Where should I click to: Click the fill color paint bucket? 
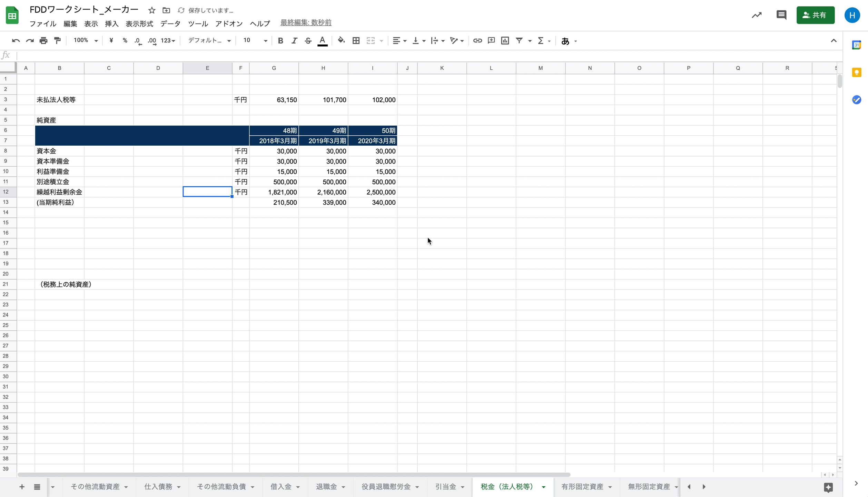point(341,41)
